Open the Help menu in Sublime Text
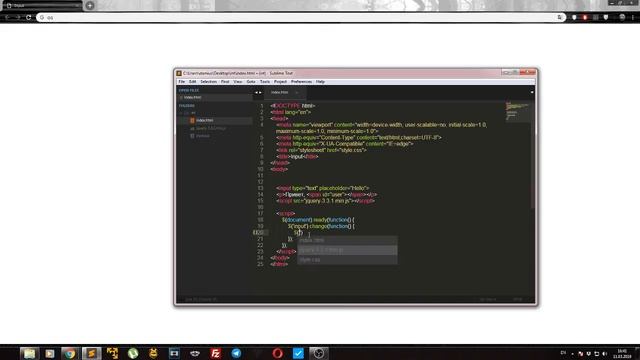 (320, 82)
